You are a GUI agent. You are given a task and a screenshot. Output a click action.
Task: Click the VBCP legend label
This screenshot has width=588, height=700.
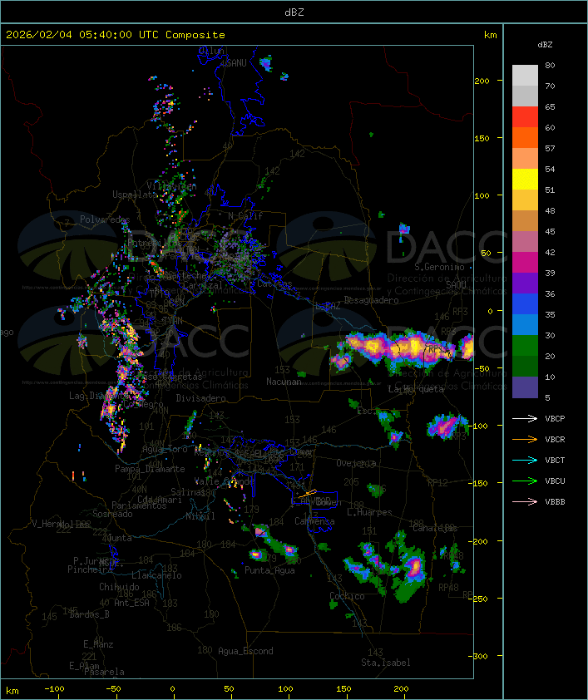click(x=555, y=418)
